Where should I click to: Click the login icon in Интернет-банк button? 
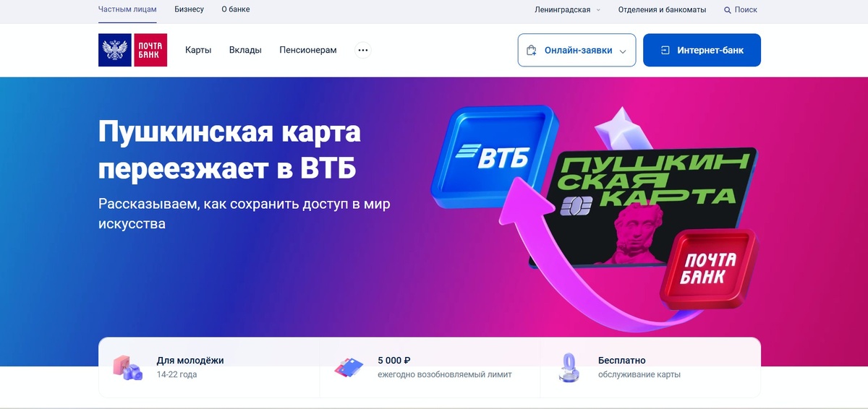[x=665, y=51]
